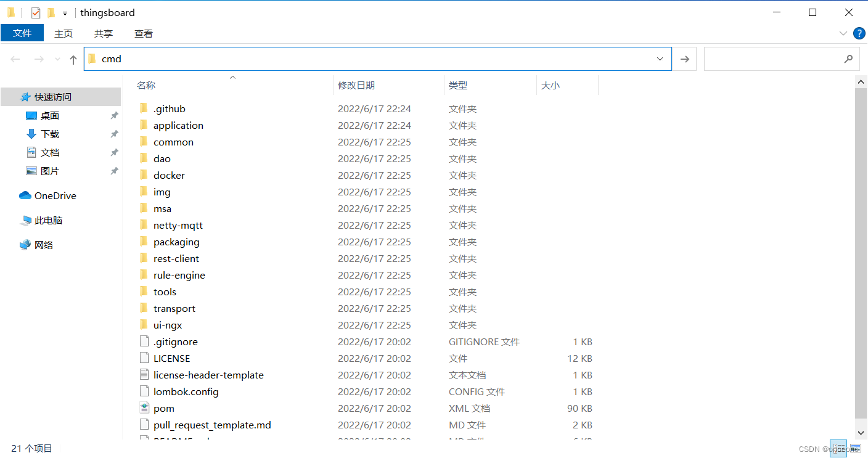Select the ui-ngx folder name
Viewport: 868px width, 458px height.
point(168,325)
